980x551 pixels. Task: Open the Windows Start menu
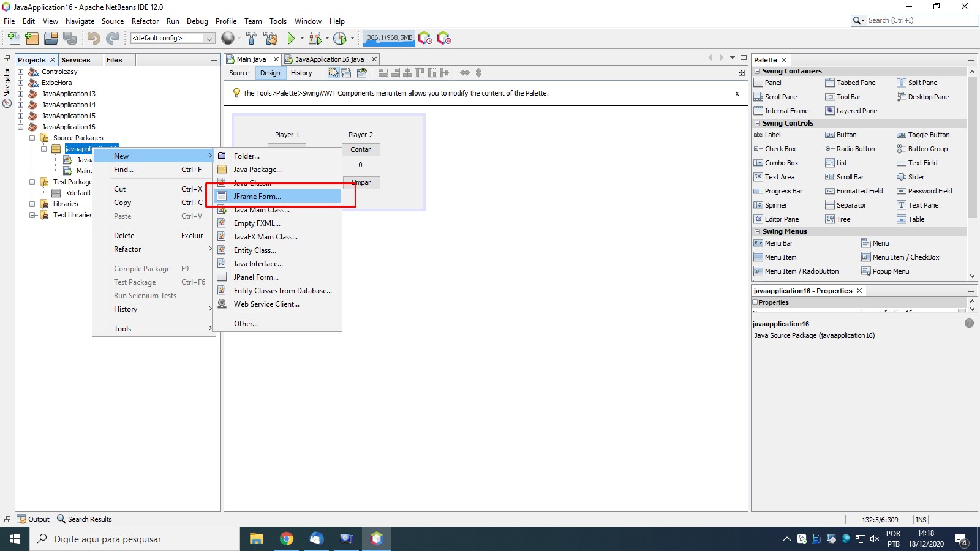click(x=15, y=539)
